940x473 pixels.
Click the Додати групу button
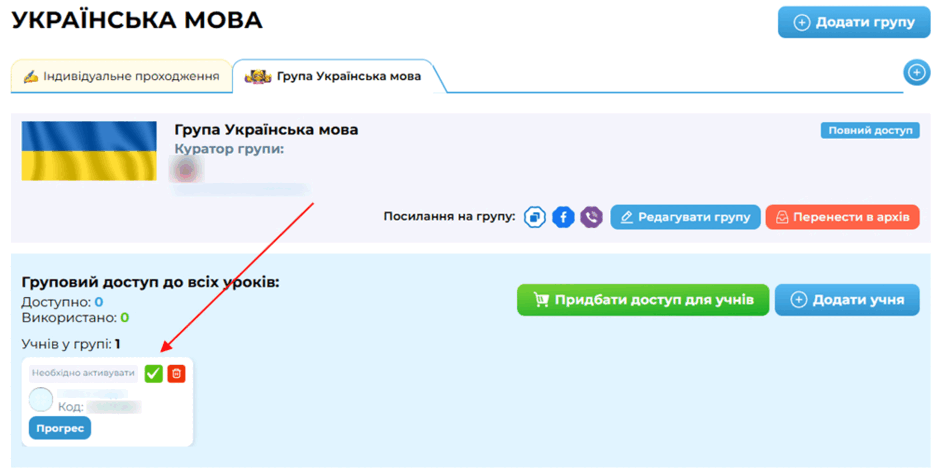854,22
